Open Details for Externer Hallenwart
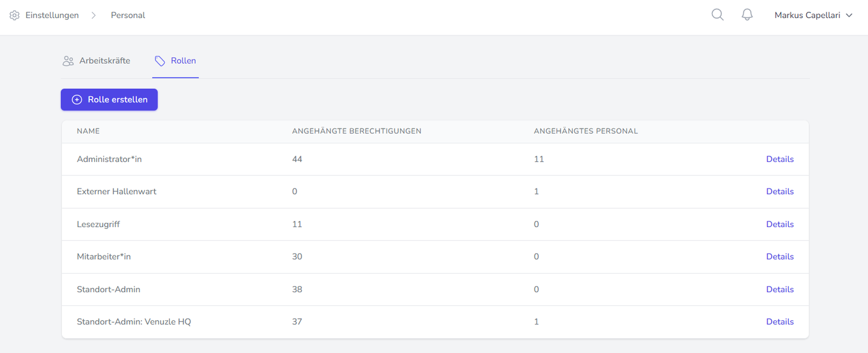 tap(779, 192)
